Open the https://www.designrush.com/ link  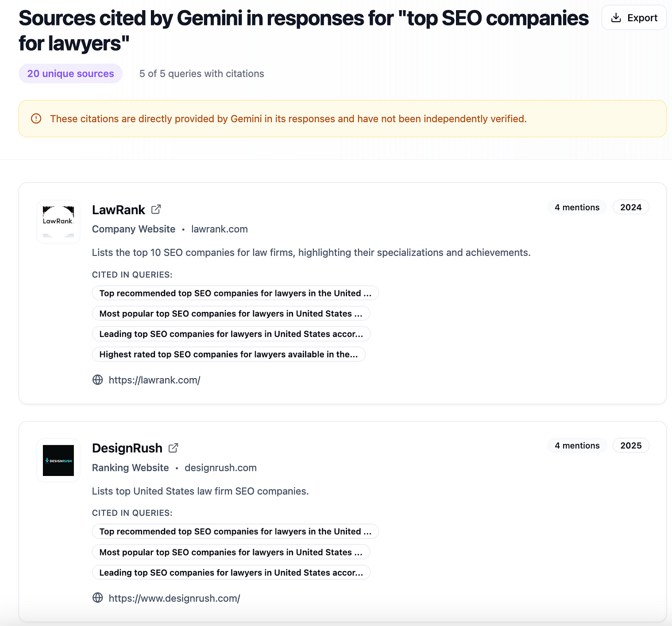click(174, 598)
